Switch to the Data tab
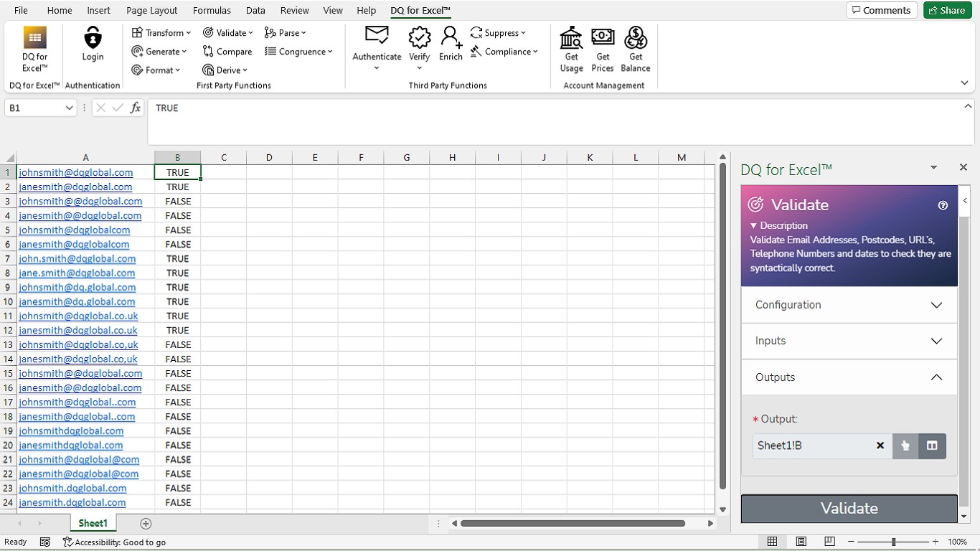The height and width of the screenshot is (551, 980). pyautogui.click(x=255, y=10)
